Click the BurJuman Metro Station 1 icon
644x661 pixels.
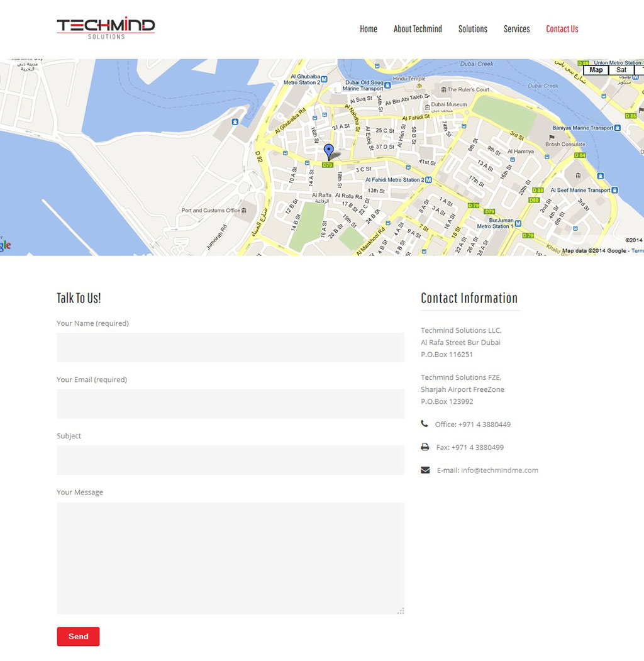[518, 224]
